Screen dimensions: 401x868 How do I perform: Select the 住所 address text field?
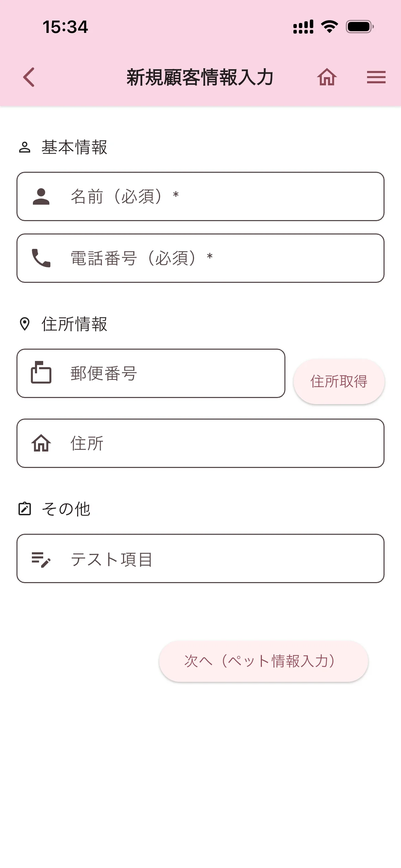click(219, 443)
